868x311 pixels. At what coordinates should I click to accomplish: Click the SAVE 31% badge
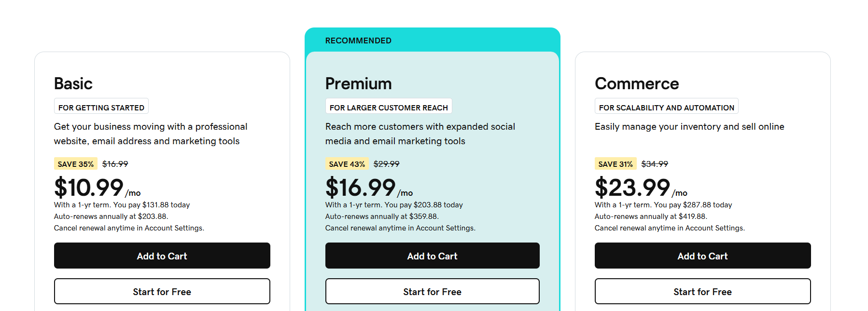pyautogui.click(x=616, y=164)
